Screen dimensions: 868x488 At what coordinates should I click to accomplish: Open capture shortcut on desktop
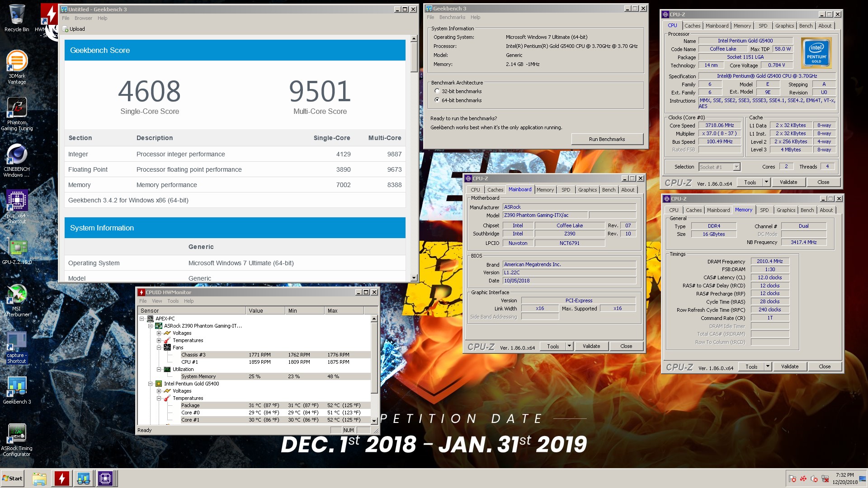[17, 347]
